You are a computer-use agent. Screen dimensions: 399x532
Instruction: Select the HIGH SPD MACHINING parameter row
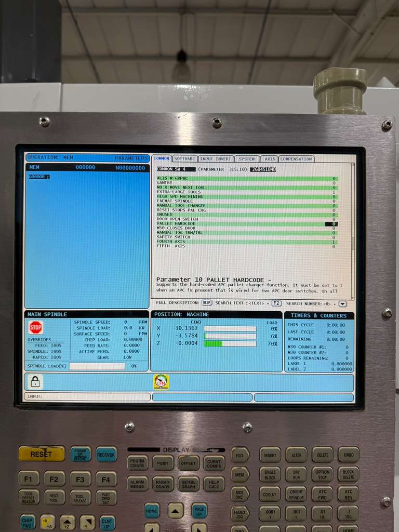[180, 197]
